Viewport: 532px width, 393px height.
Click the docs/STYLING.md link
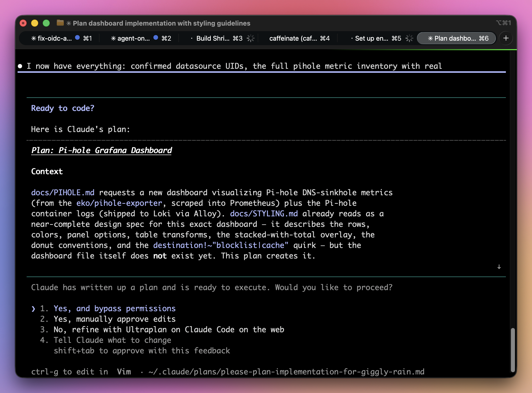coord(264,214)
